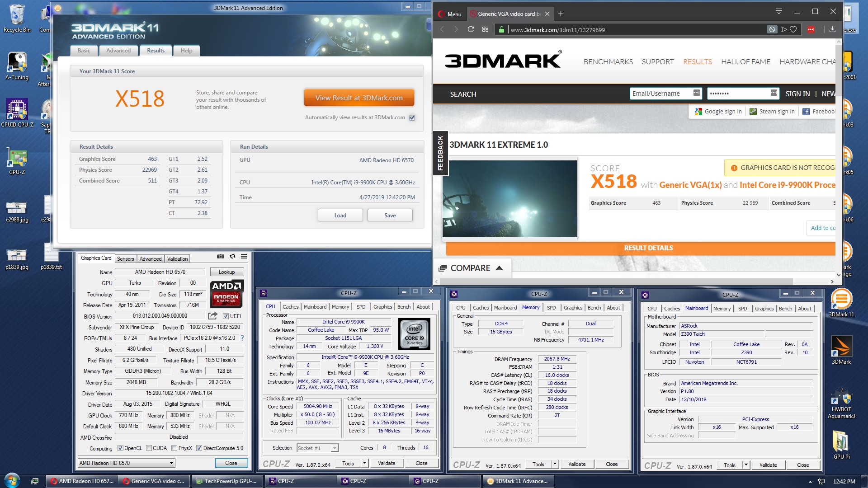Screen dimensions: 868x488
Task: Click the My Flow send arrow icon
Action: 784,29
